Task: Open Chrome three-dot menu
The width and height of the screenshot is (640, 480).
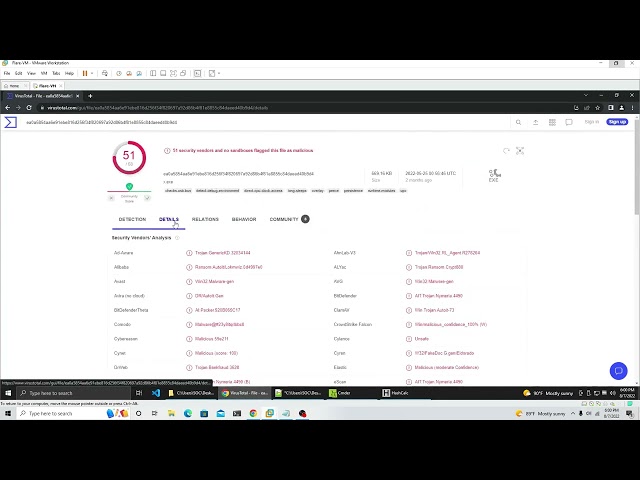Action: pos(632,108)
